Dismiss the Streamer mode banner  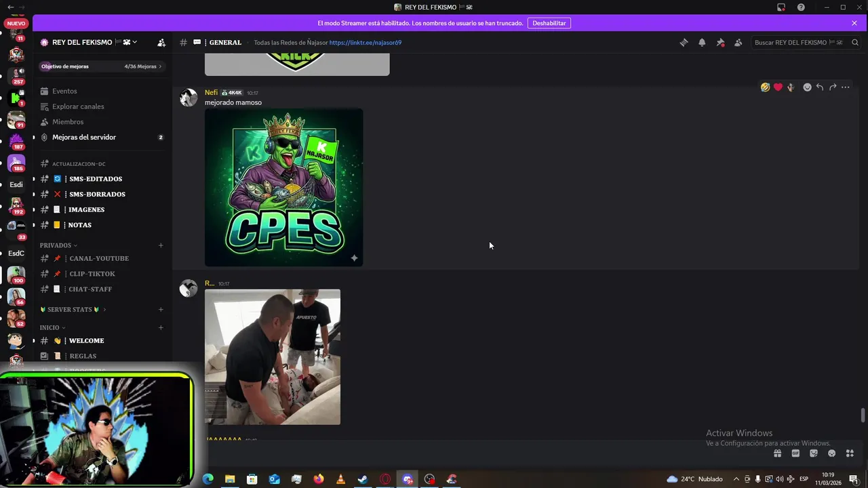coord(854,23)
